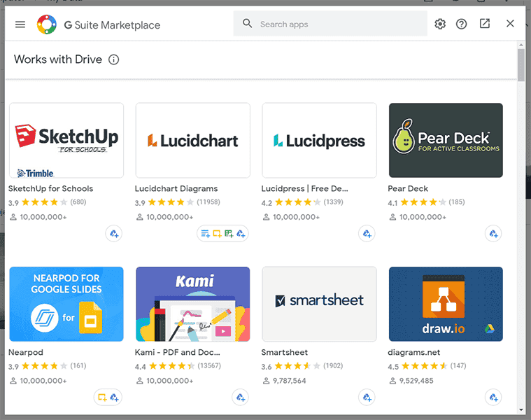Click Nearpod's Drive integration icon

click(114, 398)
